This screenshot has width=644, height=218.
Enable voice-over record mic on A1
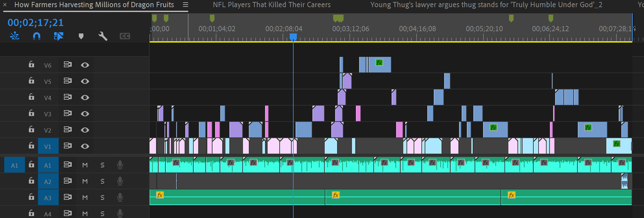point(120,165)
